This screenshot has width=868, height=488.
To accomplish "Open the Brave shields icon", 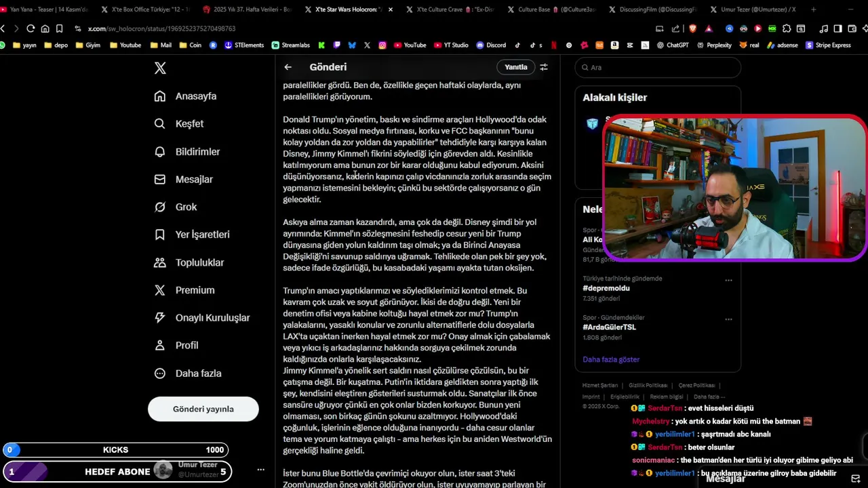I will click(x=692, y=28).
